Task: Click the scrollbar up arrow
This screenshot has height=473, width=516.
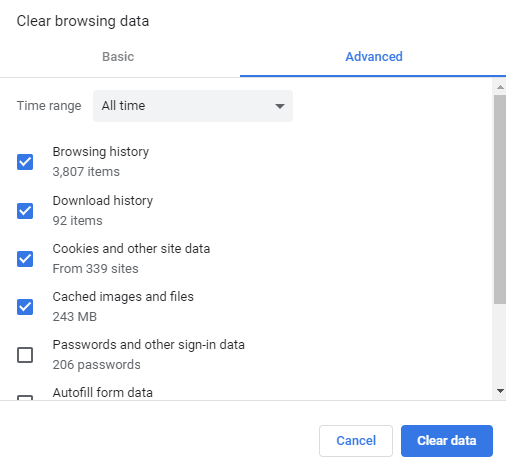Action: [500, 87]
